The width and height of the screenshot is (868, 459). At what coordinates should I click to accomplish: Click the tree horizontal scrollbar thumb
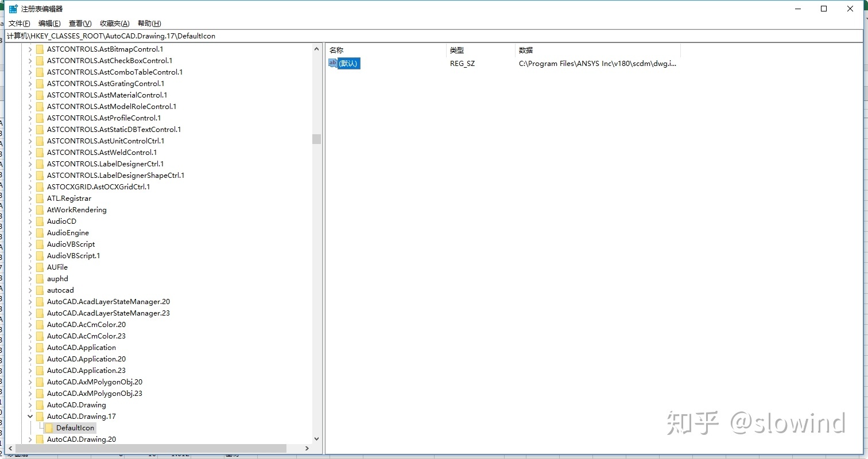click(x=152, y=449)
